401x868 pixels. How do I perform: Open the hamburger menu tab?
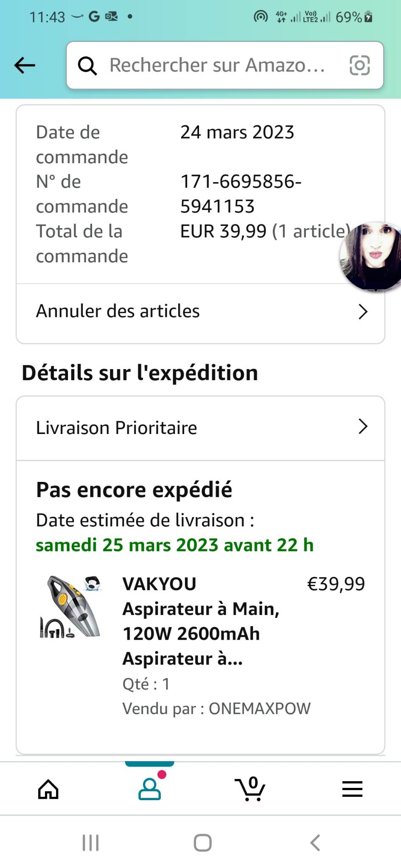pos(352,789)
